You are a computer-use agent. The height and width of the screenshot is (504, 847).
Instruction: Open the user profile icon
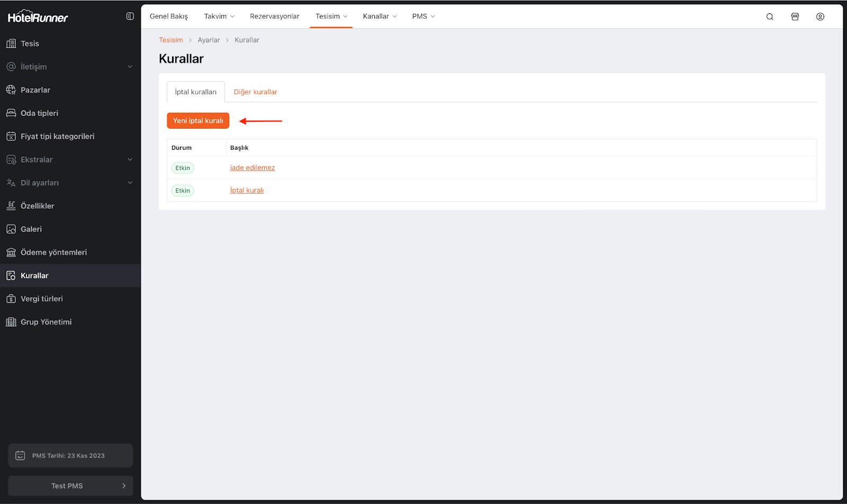point(820,16)
